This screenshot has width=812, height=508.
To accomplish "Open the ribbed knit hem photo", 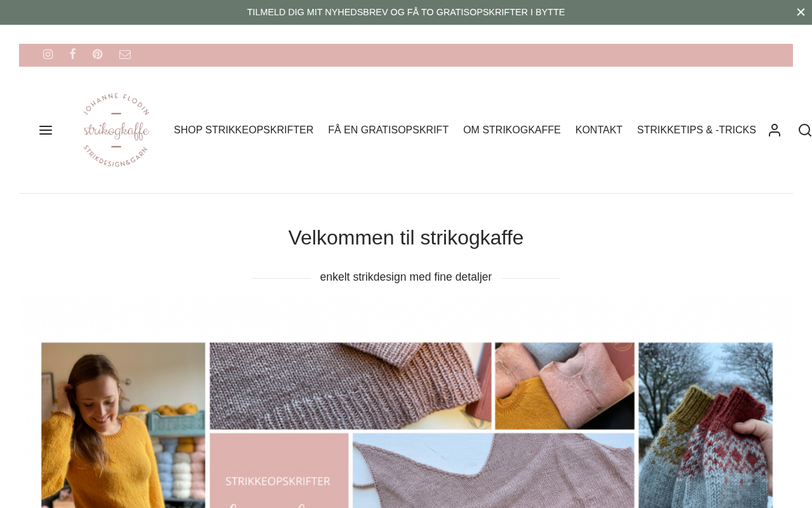I will 350,386.
